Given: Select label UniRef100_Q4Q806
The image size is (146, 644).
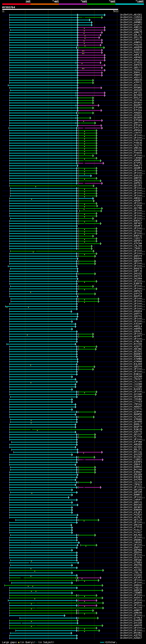Looking at the screenshot, I should tap(131, 602).
